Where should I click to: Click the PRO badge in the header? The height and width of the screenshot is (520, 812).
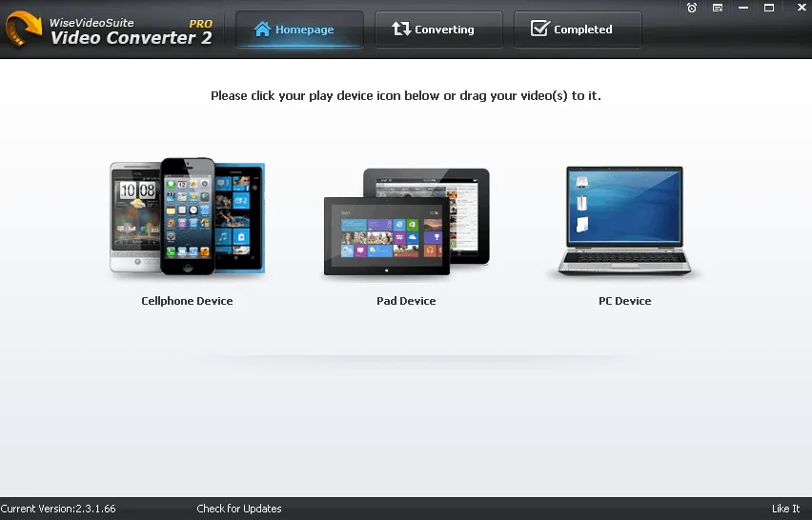click(x=200, y=23)
